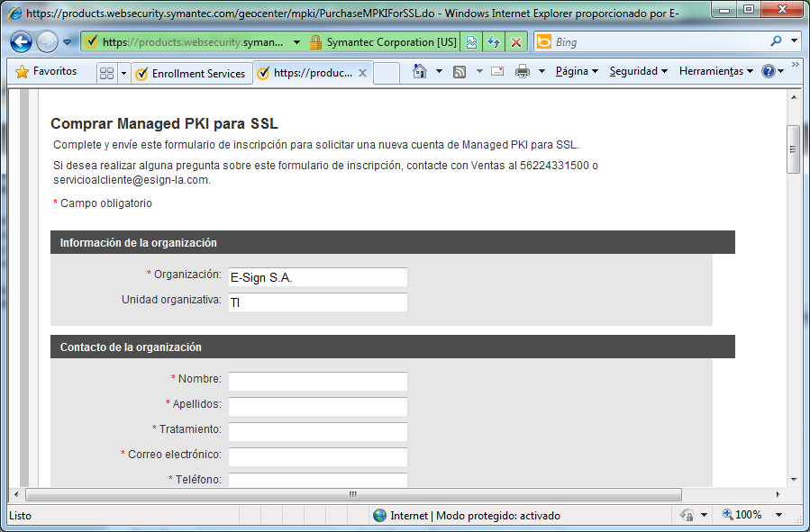
Task: Click the browser Back arrow button
Action: (x=22, y=42)
